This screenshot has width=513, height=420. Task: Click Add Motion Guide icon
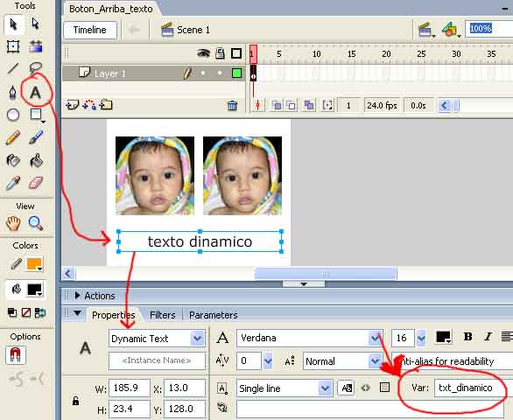[x=89, y=105]
